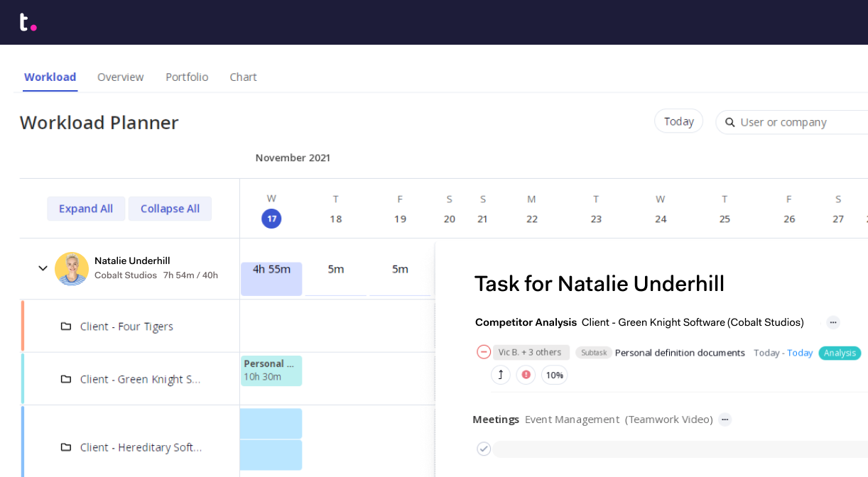
Task: Click the Client - Four Tigers folder icon
Action: coord(66,327)
